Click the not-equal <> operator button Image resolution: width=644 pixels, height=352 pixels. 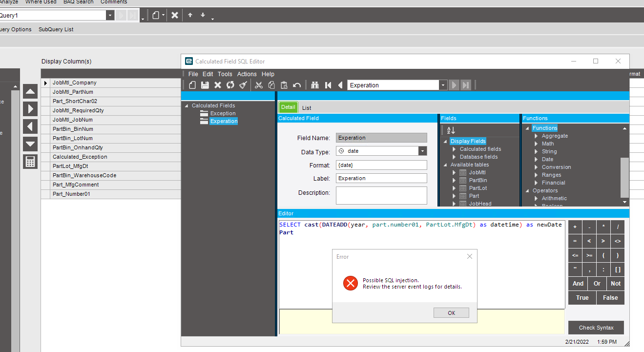click(x=618, y=241)
